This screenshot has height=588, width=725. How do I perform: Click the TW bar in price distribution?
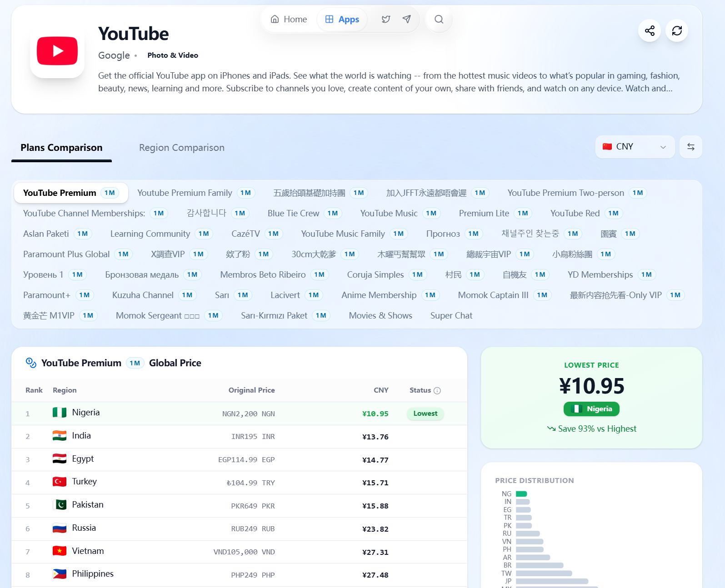[x=544, y=573]
